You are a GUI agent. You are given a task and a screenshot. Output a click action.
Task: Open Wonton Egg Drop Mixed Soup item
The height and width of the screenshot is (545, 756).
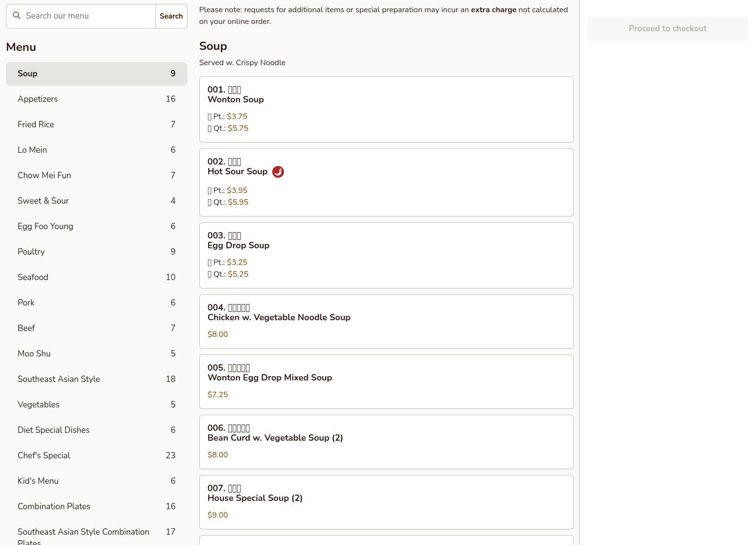[x=386, y=382]
